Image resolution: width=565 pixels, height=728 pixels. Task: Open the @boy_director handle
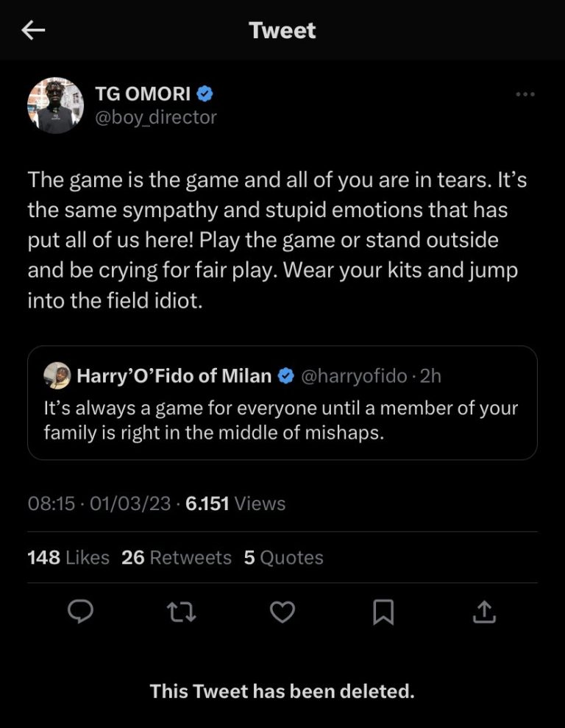(156, 117)
